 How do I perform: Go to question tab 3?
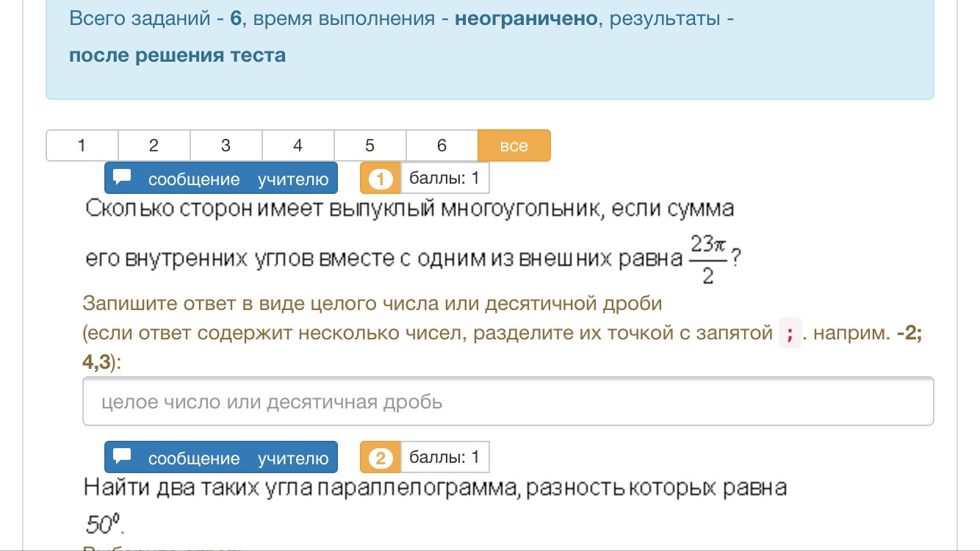pyautogui.click(x=226, y=145)
